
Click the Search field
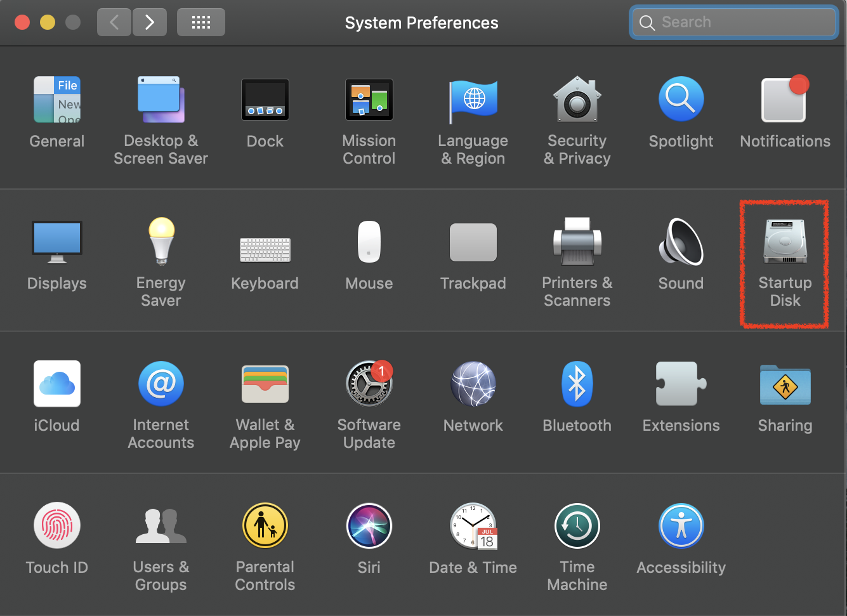click(734, 23)
